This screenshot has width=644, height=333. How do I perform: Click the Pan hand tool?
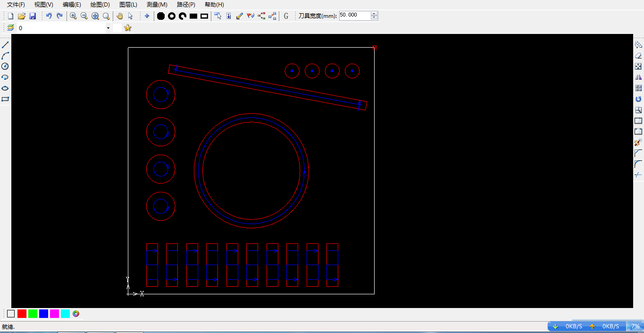[119, 16]
